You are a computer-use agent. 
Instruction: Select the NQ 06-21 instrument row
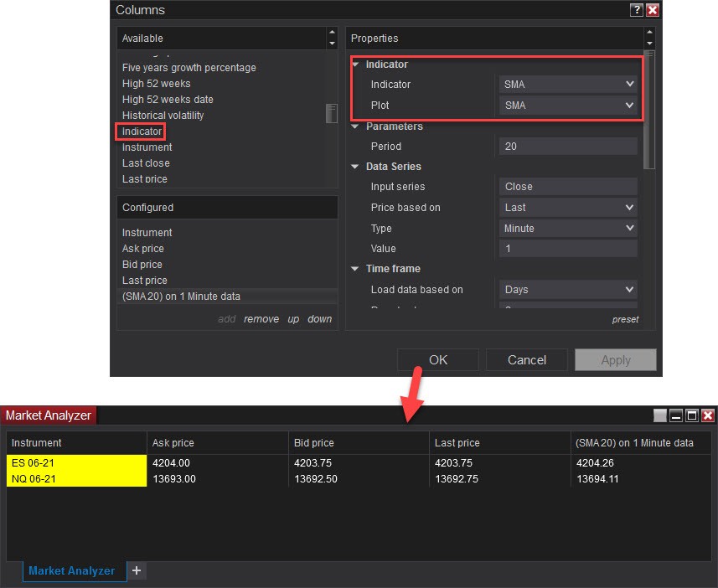pyautogui.click(x=76, y=479)
